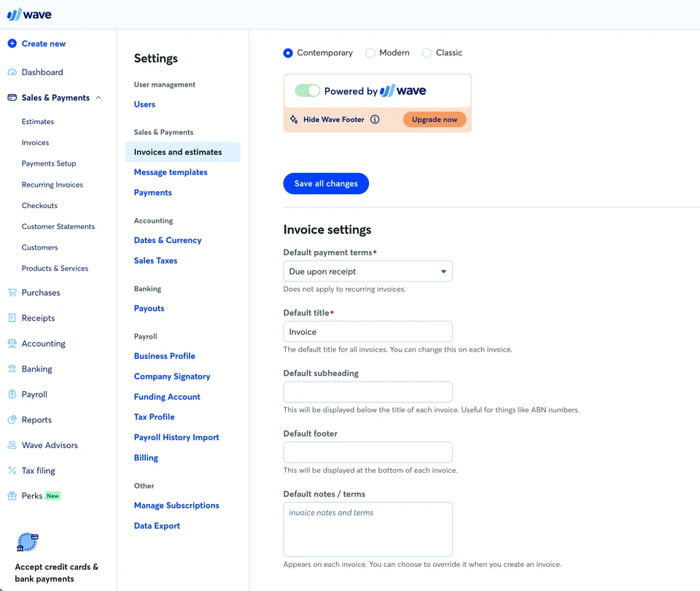
Task: Open Sales Taxes settings
Action: pos(155,260)
